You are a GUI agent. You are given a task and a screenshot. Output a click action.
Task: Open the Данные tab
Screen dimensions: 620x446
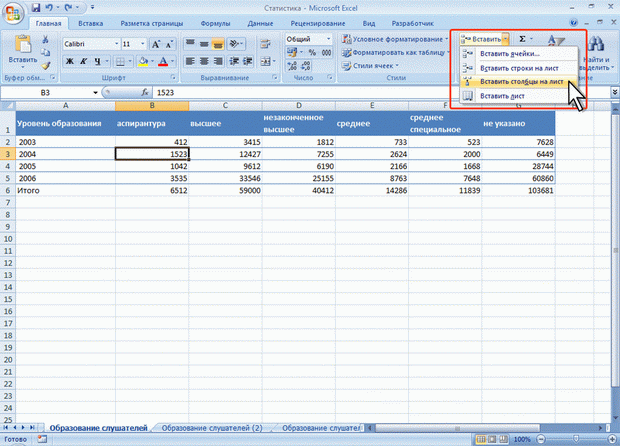click(x=260, y=23)
